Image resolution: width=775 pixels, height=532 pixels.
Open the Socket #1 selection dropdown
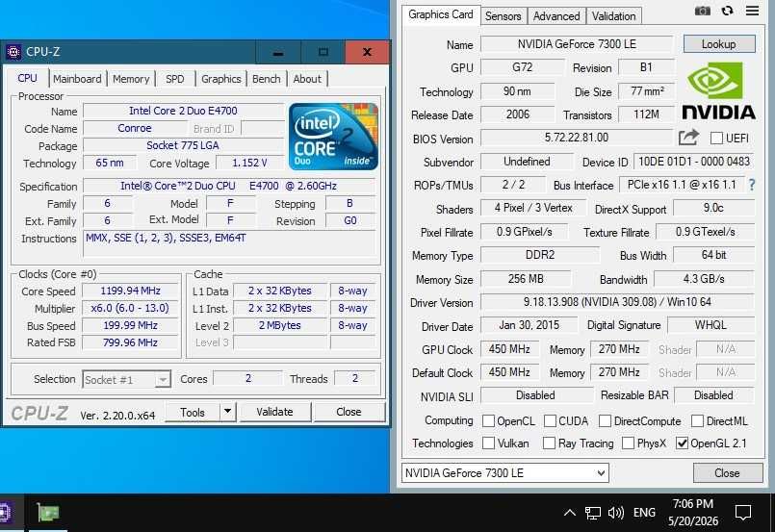[x=126, y=379]
